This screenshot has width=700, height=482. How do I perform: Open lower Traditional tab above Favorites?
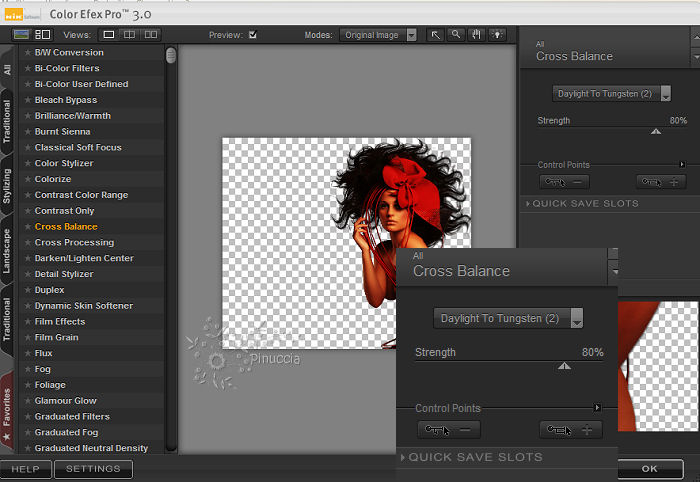coord(7,319)
